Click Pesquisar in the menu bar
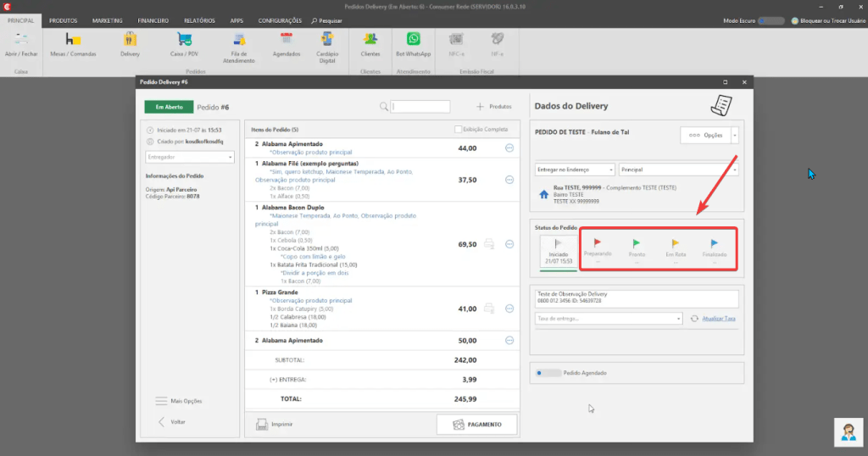 [326, 20]
